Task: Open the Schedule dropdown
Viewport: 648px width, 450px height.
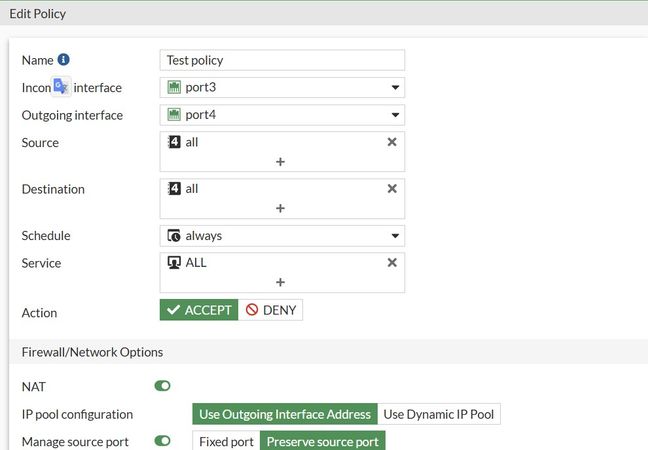Action: pos(396,236)
